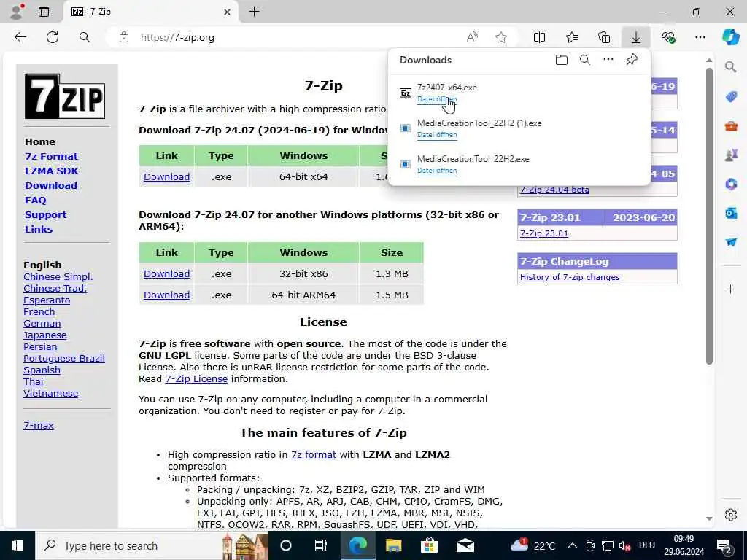
Task: Open sidebar Tools briefcase icon
Action: point(731,125)
